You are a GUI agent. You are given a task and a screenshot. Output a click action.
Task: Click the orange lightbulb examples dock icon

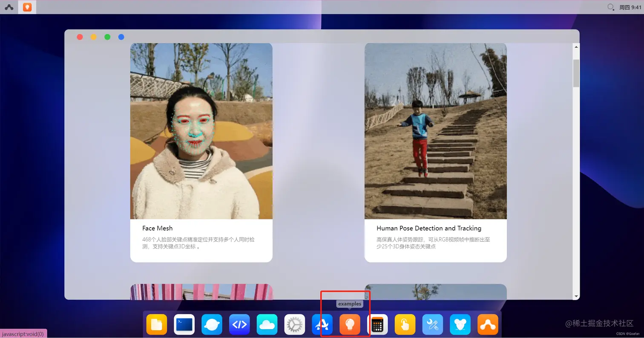click(x=350, y=325)
